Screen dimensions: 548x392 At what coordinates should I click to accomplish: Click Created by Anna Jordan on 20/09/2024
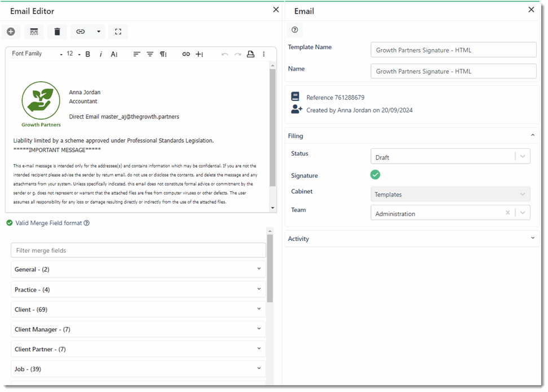(359, 110)
